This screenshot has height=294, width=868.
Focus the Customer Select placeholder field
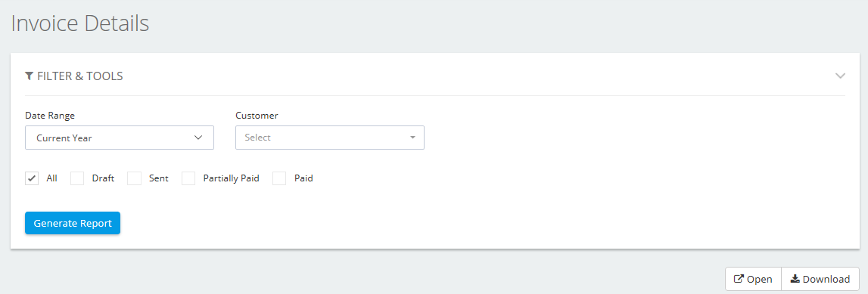pyautogui.click(x=330, y=138)
